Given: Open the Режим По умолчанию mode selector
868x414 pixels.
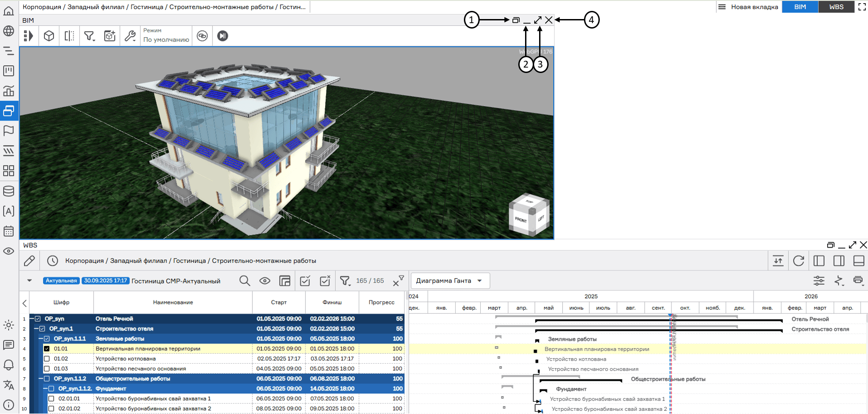Looking at the screenshot, I should [166, 36].
